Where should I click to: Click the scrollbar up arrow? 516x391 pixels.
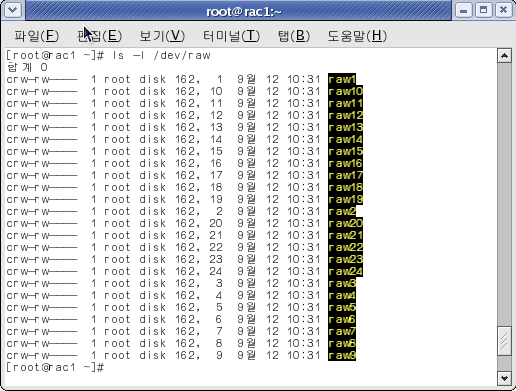pos(504,56)
